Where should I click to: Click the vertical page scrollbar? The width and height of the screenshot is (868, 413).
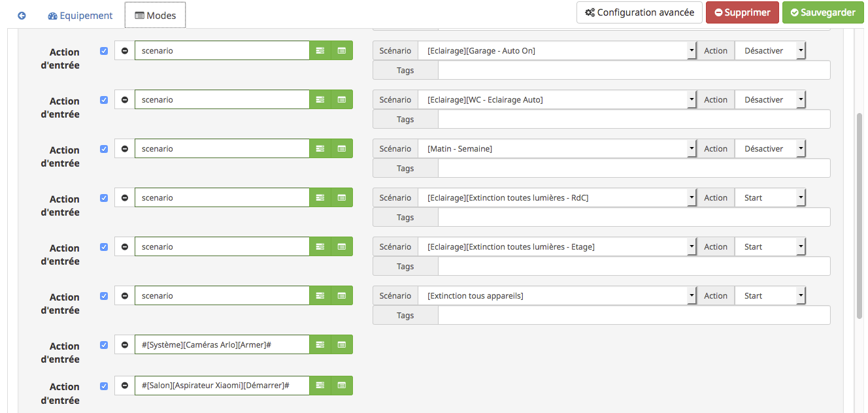tap(860, 215)
